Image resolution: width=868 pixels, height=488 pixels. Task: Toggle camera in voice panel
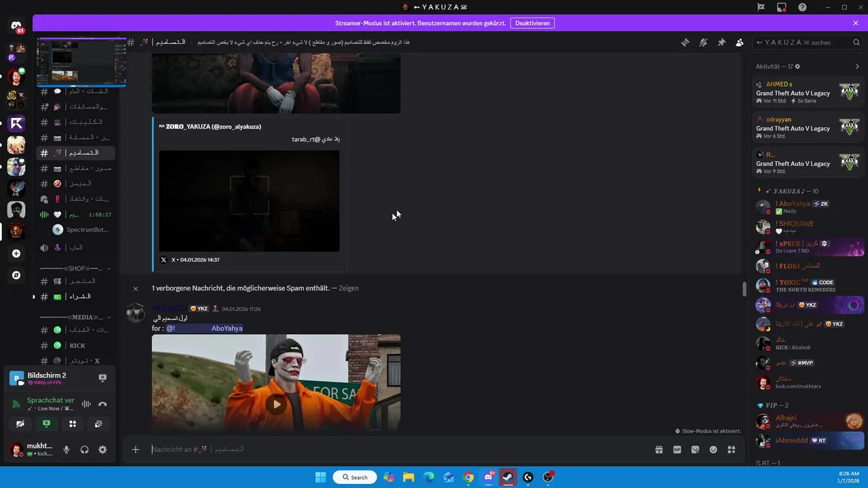(x=20, y=424)
